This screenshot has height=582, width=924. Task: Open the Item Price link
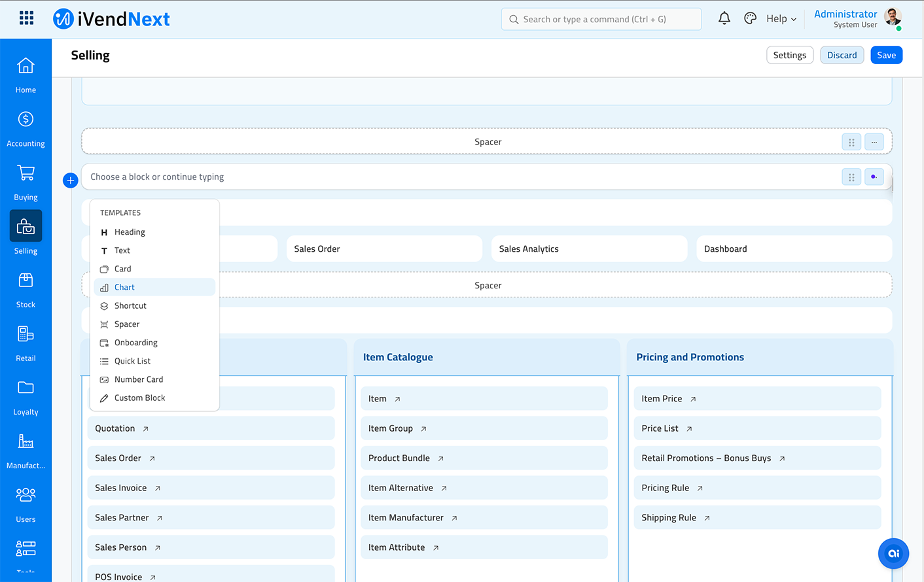point(757,399)
